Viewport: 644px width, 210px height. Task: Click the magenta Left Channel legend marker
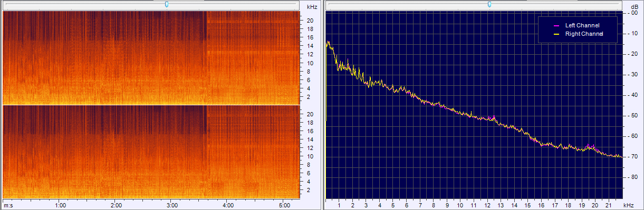click(555, 25)
